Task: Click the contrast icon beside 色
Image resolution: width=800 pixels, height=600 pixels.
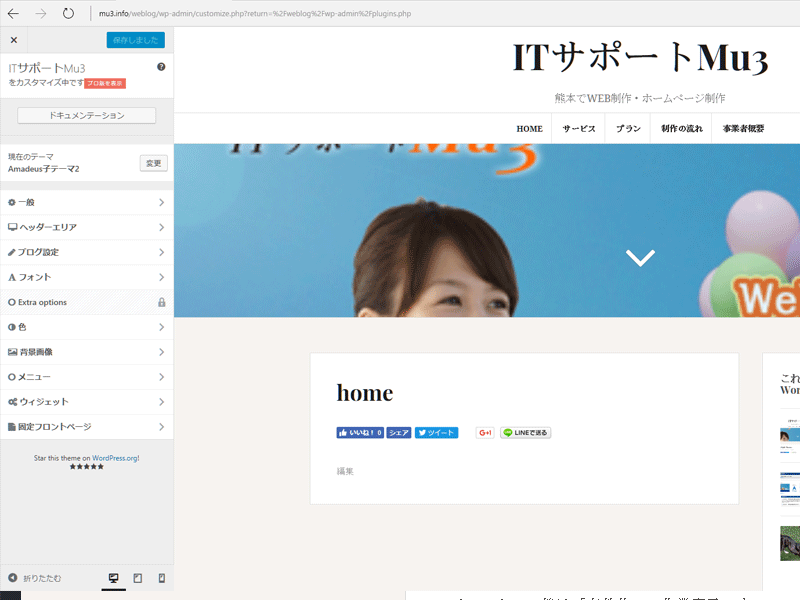Action: [x=12, y=327]
